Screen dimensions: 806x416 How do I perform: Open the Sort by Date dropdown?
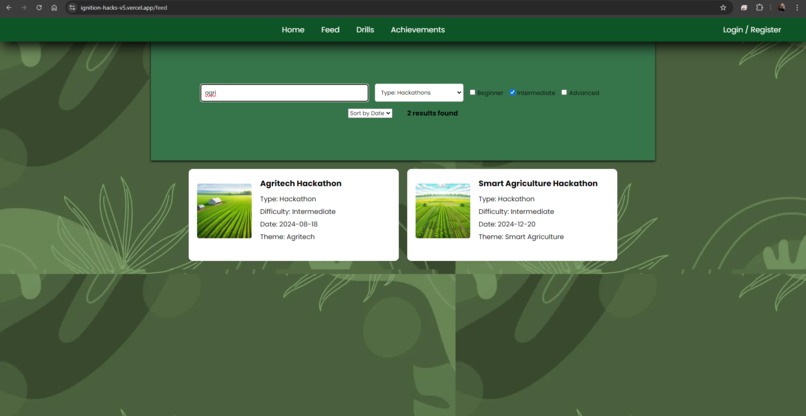370,113
